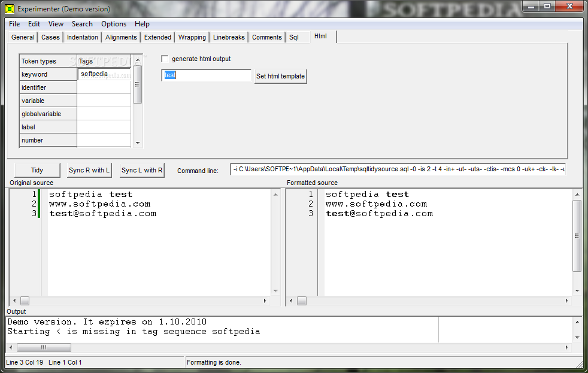Click line 1 text in Formatted source pane
This screenshot has width=588, height=373.
pos(367,194)
